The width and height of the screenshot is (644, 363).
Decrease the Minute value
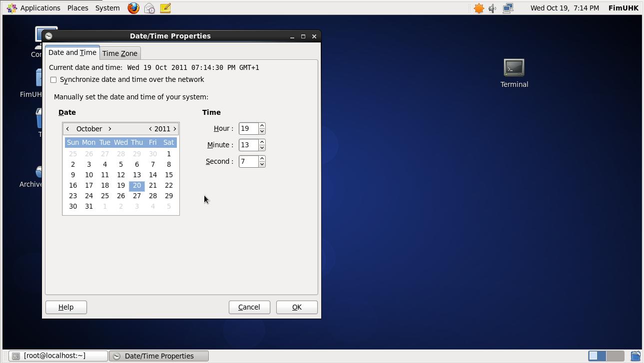[x=262, y=148]
